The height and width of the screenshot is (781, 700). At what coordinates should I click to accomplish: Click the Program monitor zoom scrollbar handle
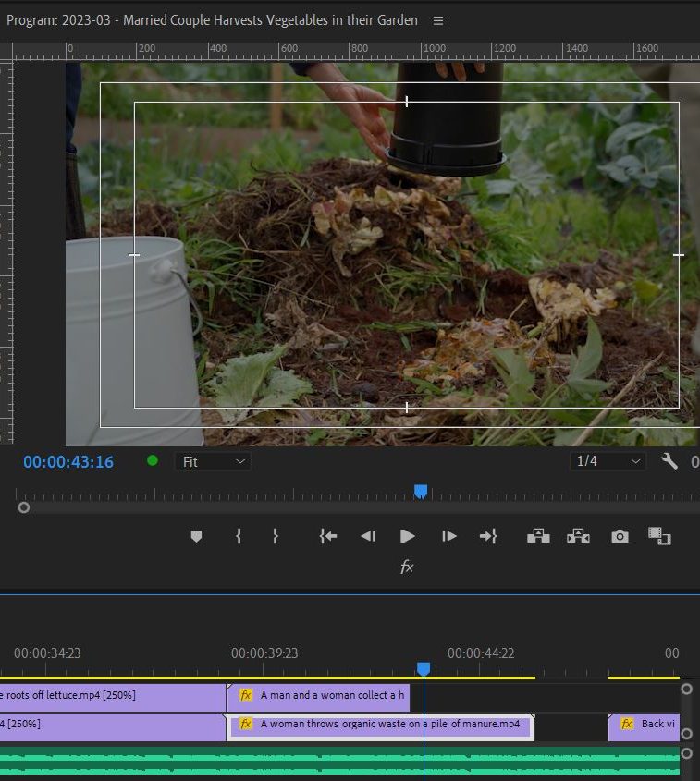click(23, 507)
